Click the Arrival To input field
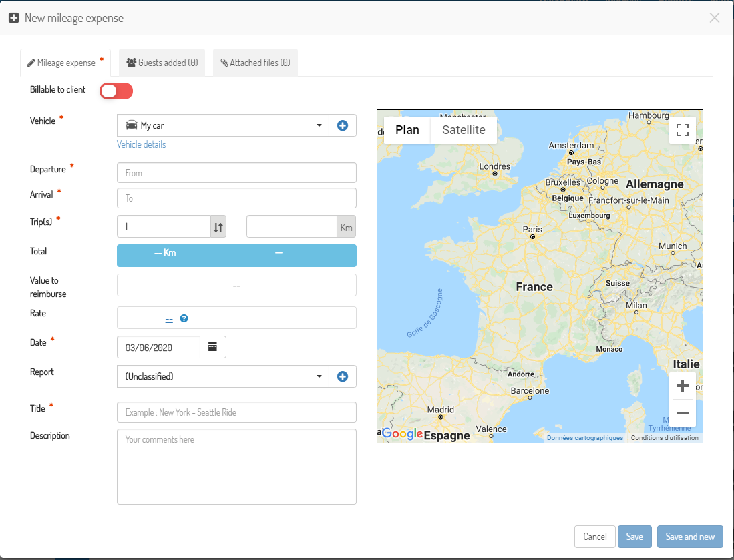The image size is (734, 560). pos(236,198)
